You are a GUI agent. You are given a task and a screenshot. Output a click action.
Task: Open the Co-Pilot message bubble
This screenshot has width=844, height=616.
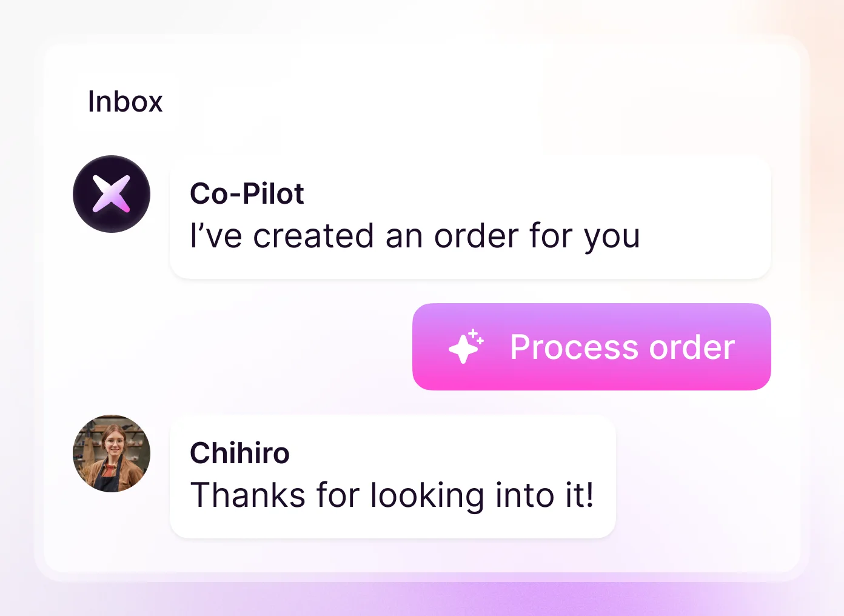[x=471, y=217]
